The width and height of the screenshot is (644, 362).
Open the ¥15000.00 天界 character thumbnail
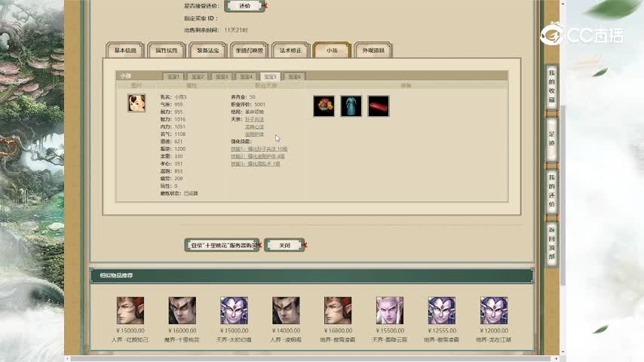[x=234, y=311]
